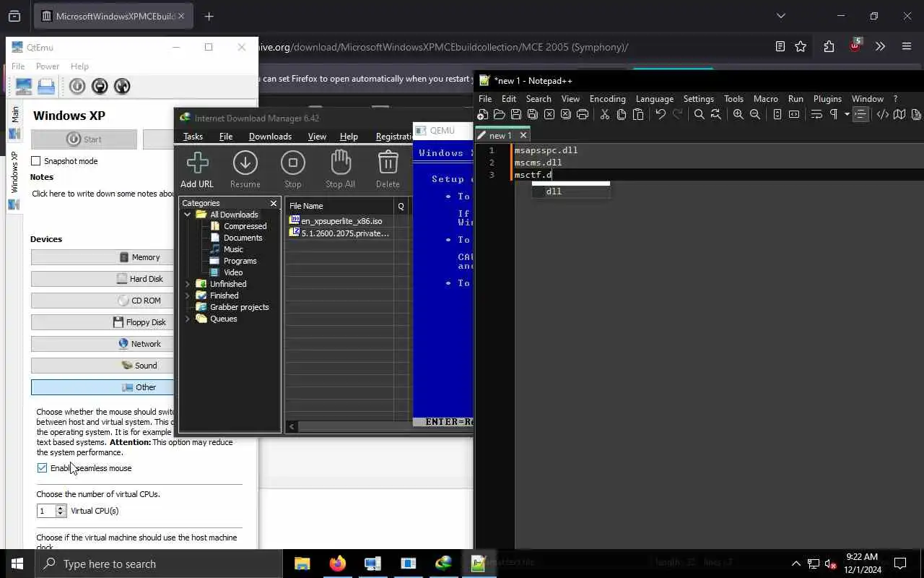The image size is (924, 578).
Task: Click the Copy icon in Notepad++ toolbar
Action: [622, 114]
